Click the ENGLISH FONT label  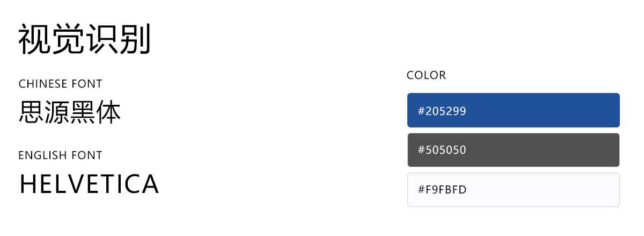60,155
